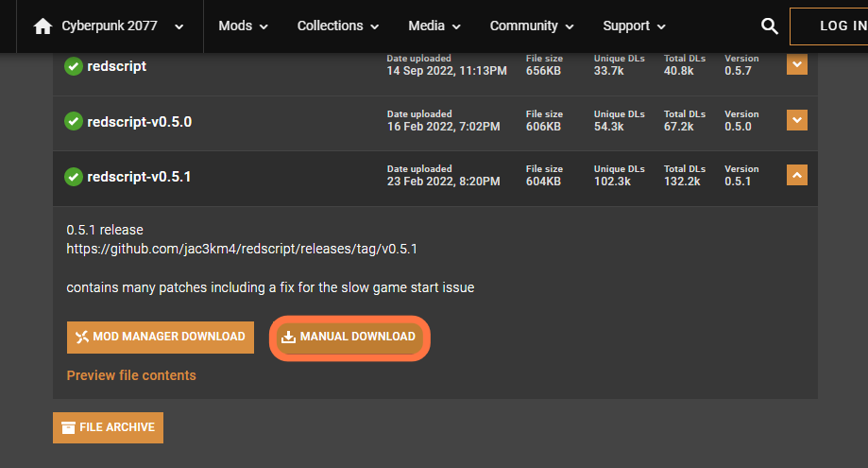This screenshot has width=868, height=468.
Task: Click the date 14 Sep 2022, 11:13PM
Action: click(447, 71)
